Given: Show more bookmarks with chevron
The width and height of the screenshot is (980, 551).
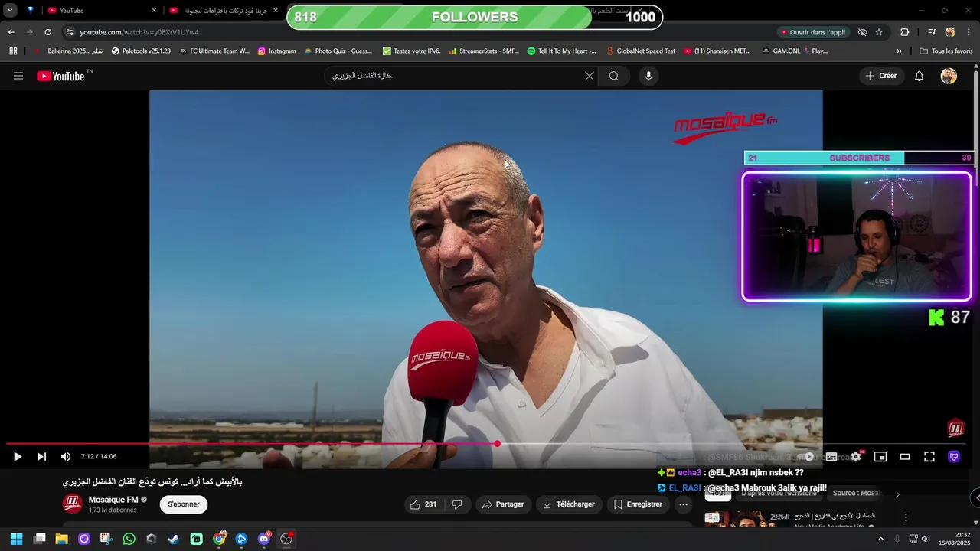Looking at the screenshot, I should point(899,51).
